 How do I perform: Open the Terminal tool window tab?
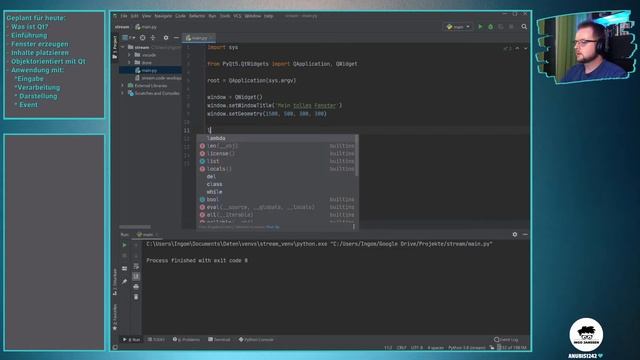tap(219, 340)
